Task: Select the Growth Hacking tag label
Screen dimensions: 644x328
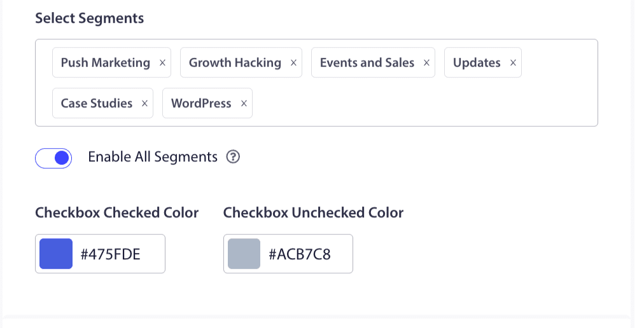Action: click(235, 63)
